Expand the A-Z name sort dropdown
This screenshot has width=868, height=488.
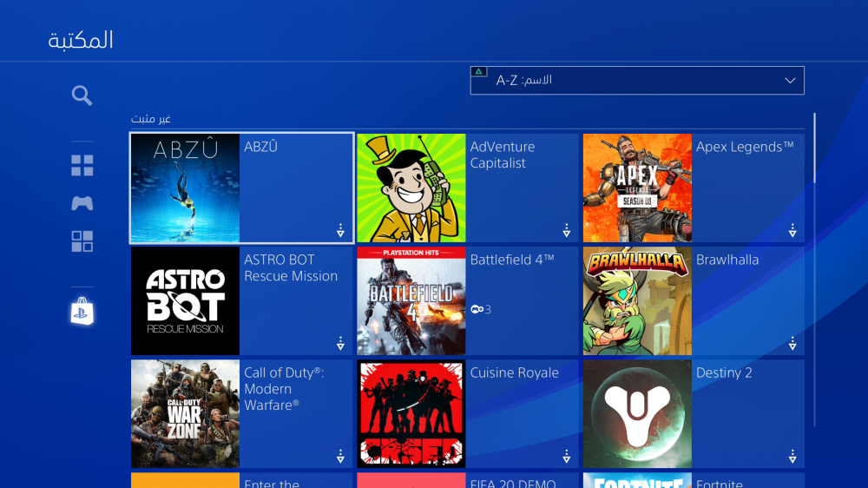point(636,81)
